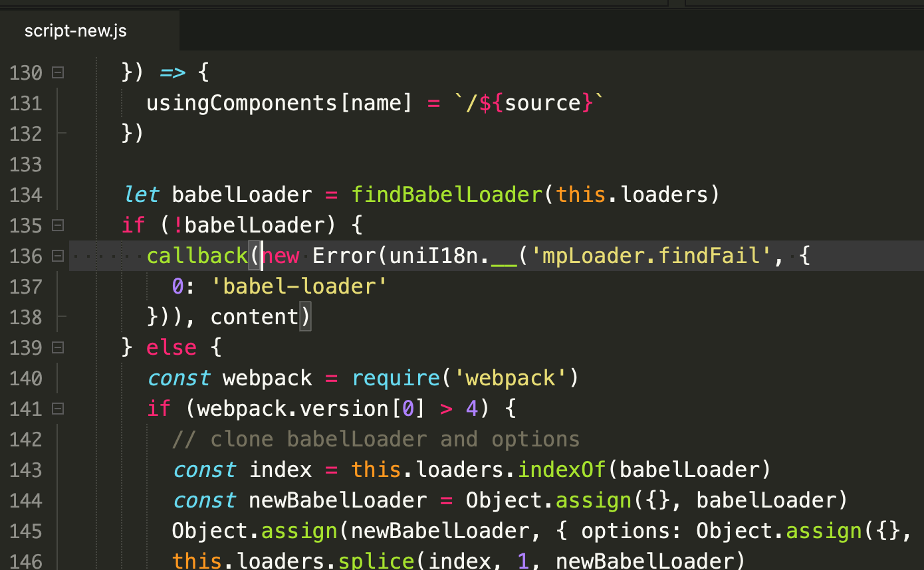This screenshot has width=924, height=570.
Task: Click line number 143 in gutter
Action: coord(26,470)
